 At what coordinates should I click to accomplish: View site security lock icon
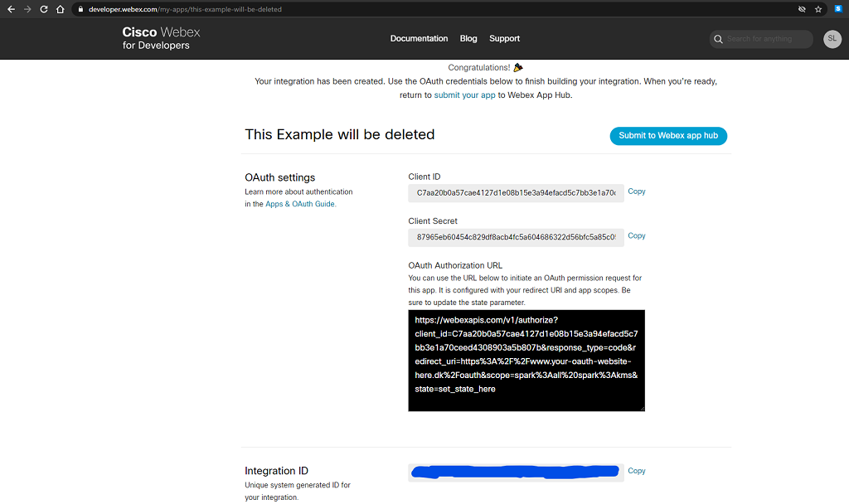80,9
